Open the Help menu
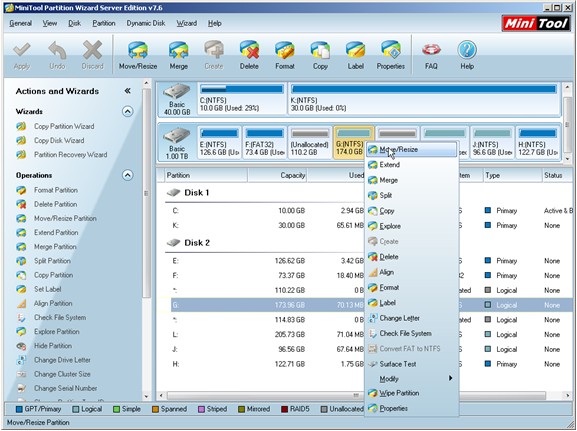This screenshot has width=577, height=431. coord(215,23)
